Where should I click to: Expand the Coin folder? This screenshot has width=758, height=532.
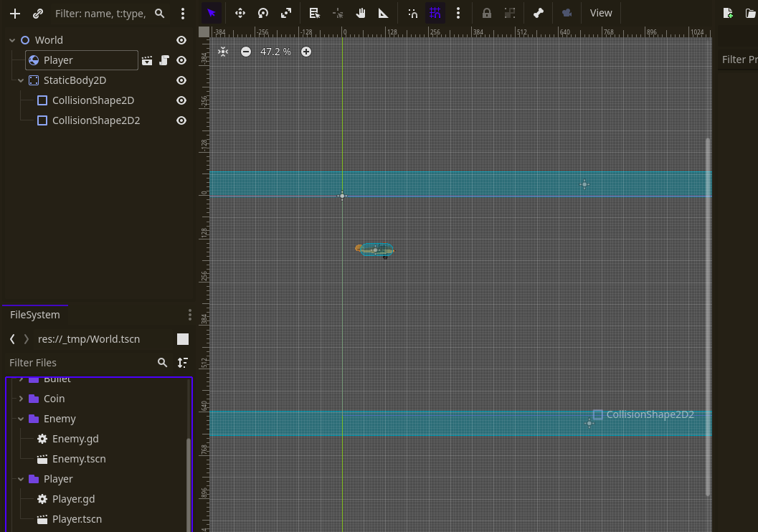coord(20,398)
